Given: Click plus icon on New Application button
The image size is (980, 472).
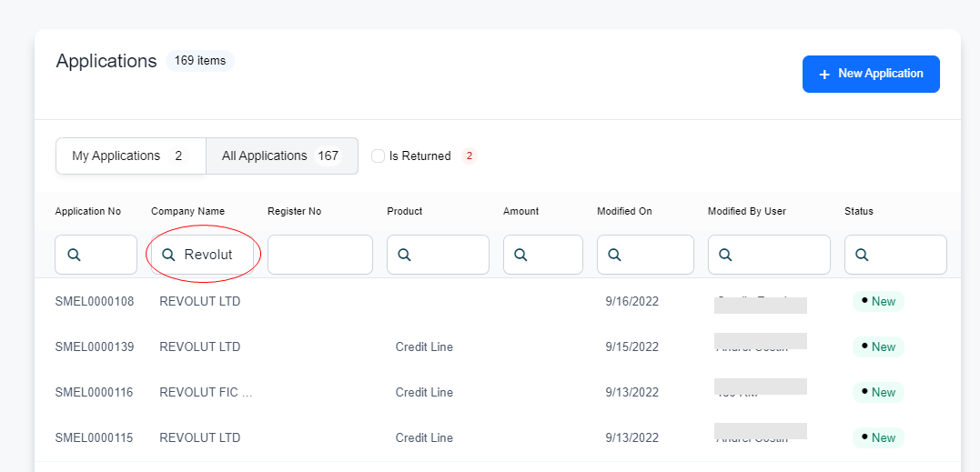Looking at the screenshot, I should point(824,75).
